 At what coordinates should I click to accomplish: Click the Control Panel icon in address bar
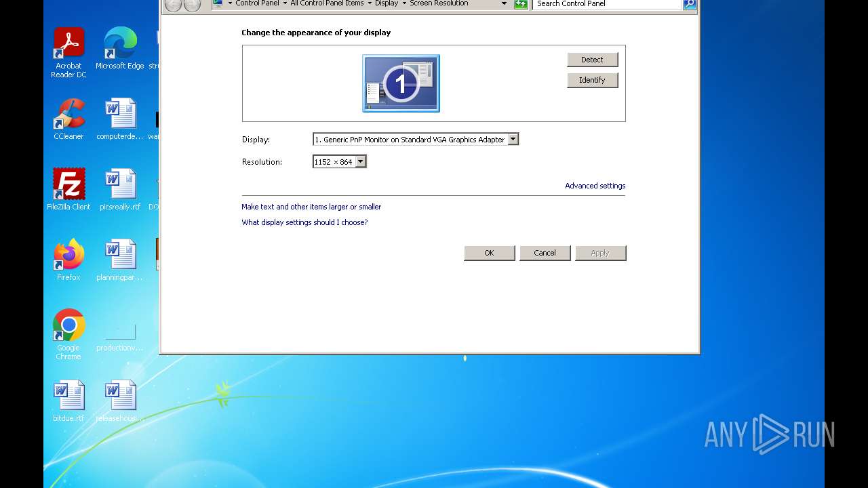pos(218,3)
